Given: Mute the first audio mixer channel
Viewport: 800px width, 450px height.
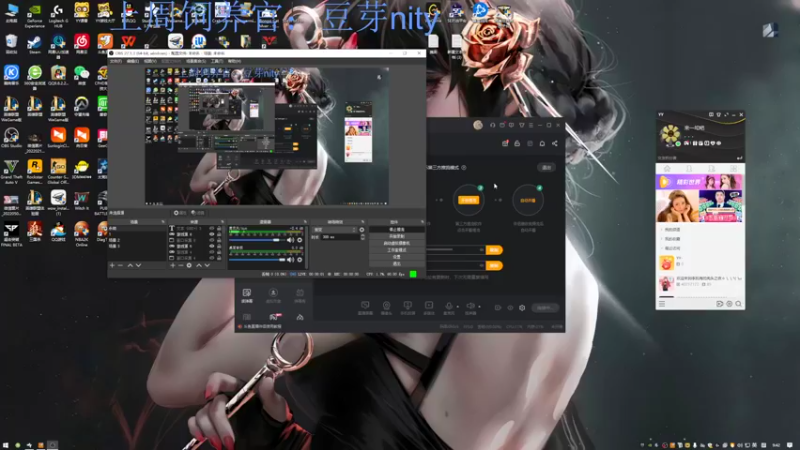Looking at the screenshot, I should pos(290,240).
